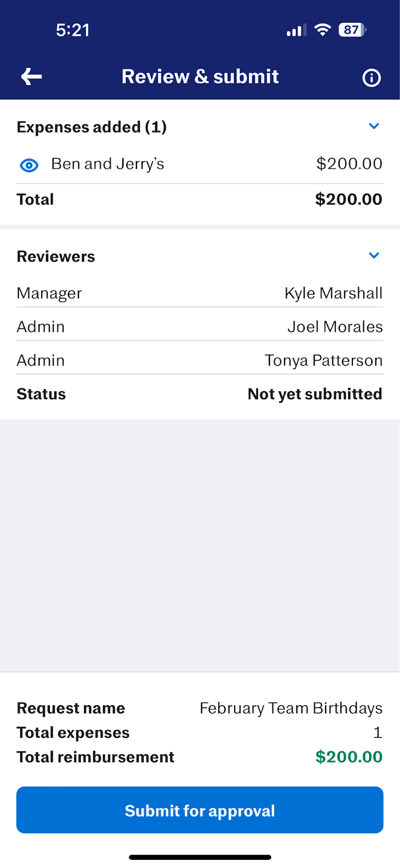Collapse the Reviewers section chevron
Image resolution: width=400 pixels, height=868 pixels.
(x=374, y=256)
